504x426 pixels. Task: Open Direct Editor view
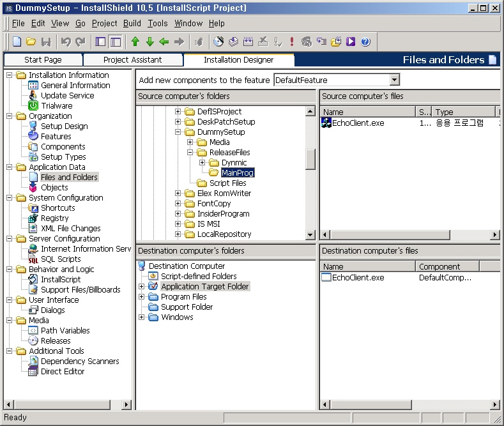[63, 372]
